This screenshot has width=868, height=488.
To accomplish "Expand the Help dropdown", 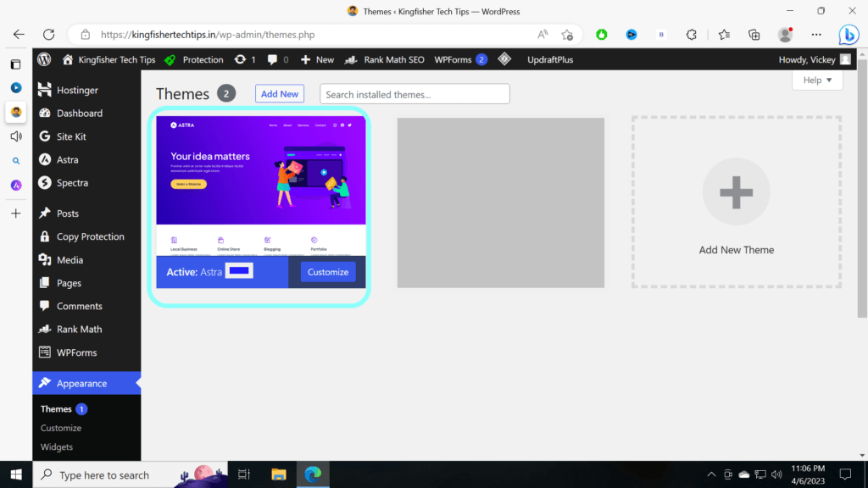I will coord(817,80).
